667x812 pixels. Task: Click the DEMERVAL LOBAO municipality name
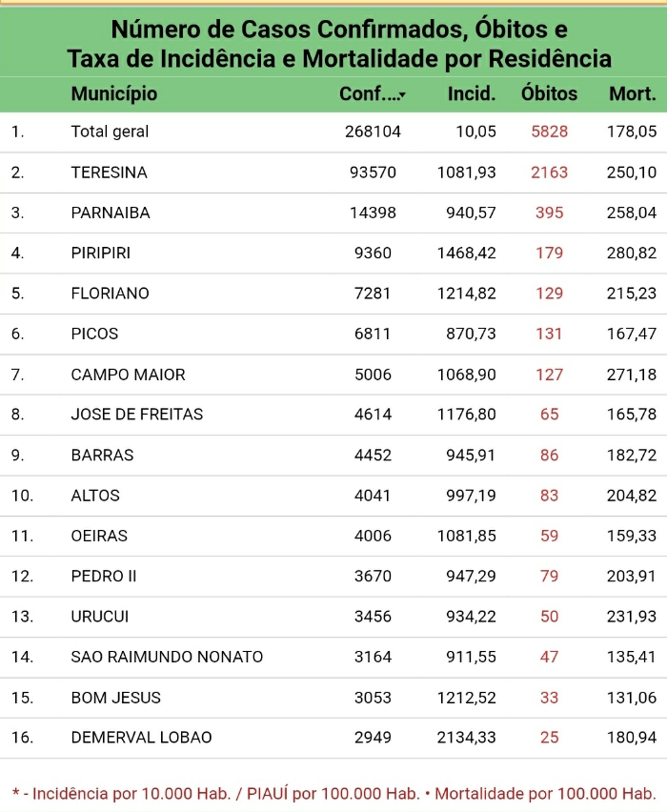click(141, 738)
